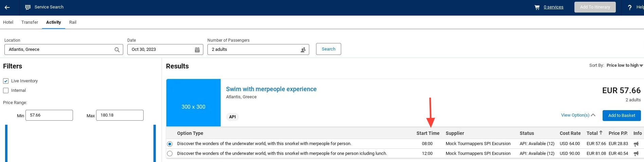Click the location search magnifier icon

coord(117,50)
